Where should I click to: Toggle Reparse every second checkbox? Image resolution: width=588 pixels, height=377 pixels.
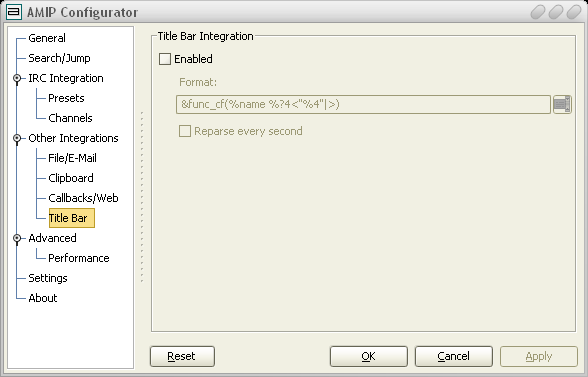[x=184, y=131]
